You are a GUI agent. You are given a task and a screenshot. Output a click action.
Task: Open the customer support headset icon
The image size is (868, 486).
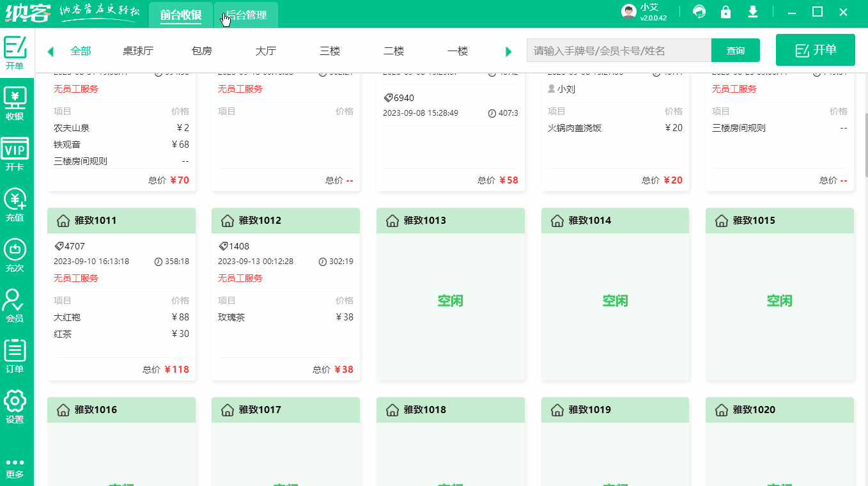(699, 12)
